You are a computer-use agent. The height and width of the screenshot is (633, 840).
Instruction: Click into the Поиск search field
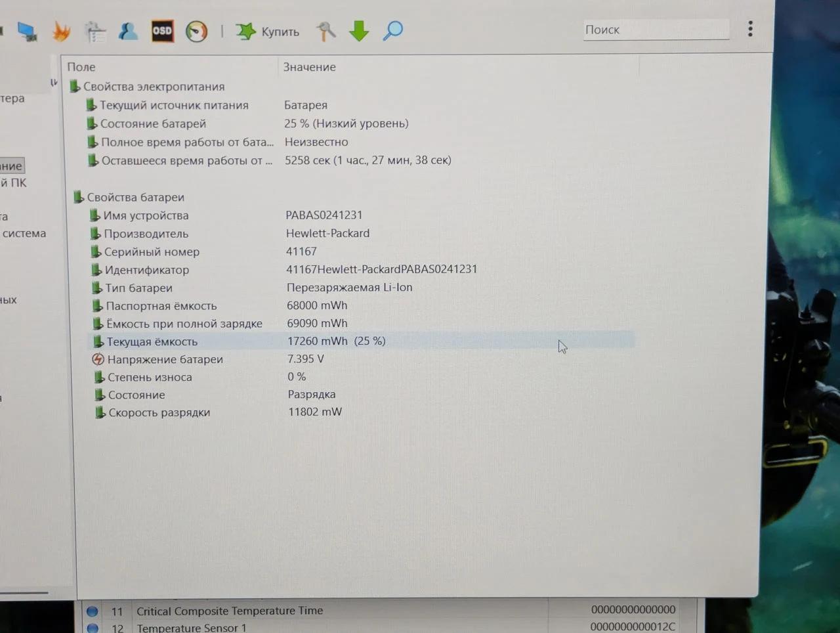[656, 30]
